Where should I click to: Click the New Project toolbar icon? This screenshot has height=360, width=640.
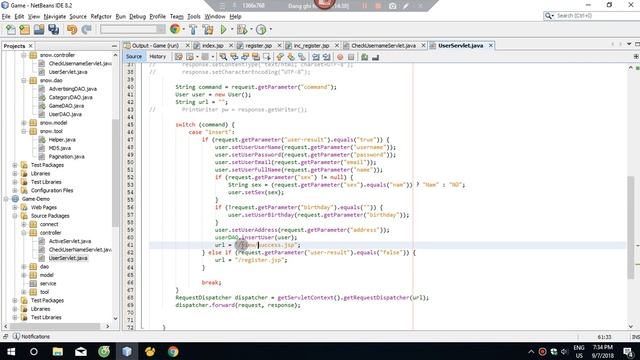click(x=24, y=29)
